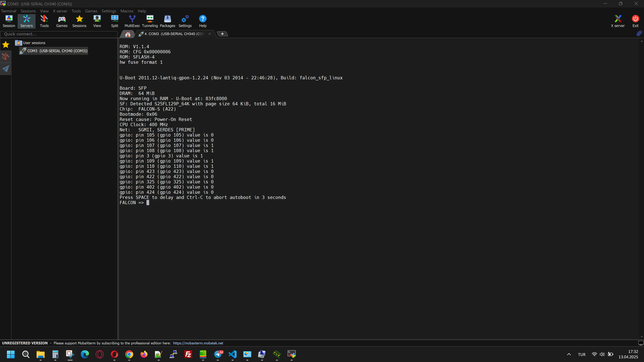Screen dimensions: 644x362
Task: Show hidden system tray icons
Action: pyautogui.click(x=569, y=354)
